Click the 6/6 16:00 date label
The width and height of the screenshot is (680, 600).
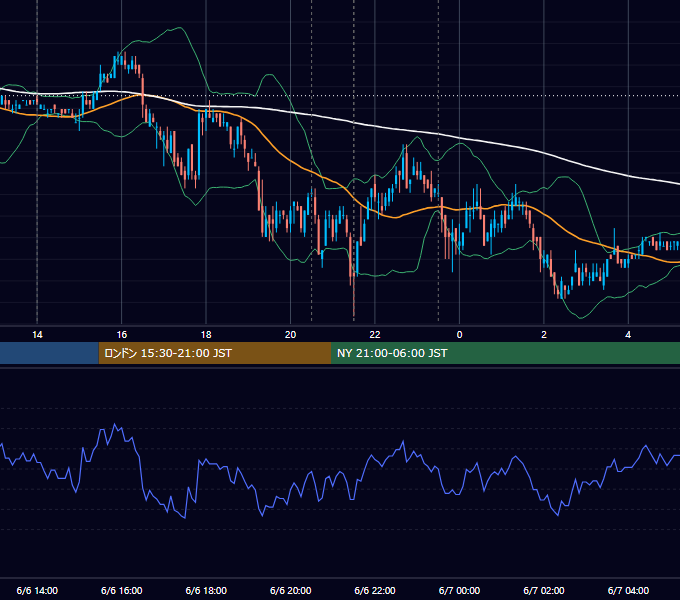122,590
